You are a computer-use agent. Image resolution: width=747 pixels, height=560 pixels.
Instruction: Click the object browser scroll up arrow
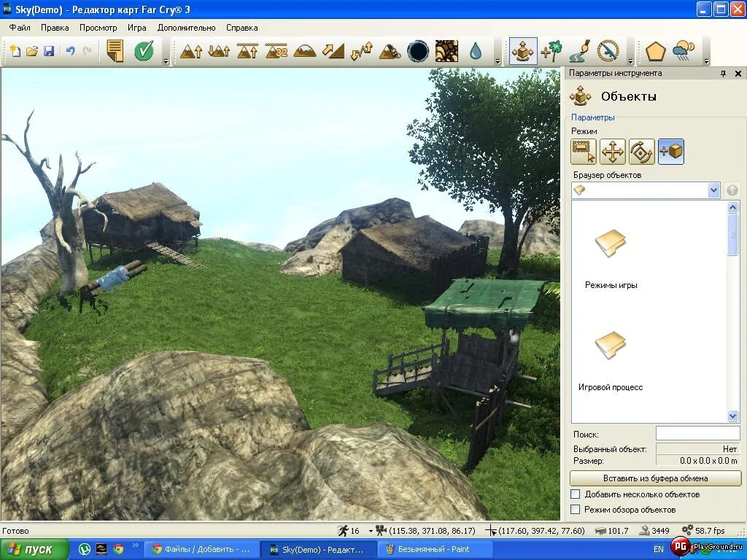click(732, 207)
